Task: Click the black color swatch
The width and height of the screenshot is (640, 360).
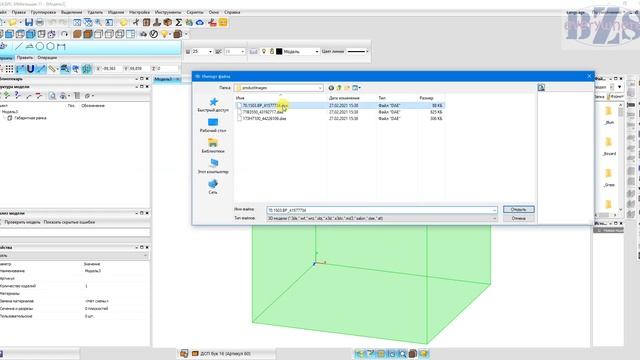Action: [279, 51]
